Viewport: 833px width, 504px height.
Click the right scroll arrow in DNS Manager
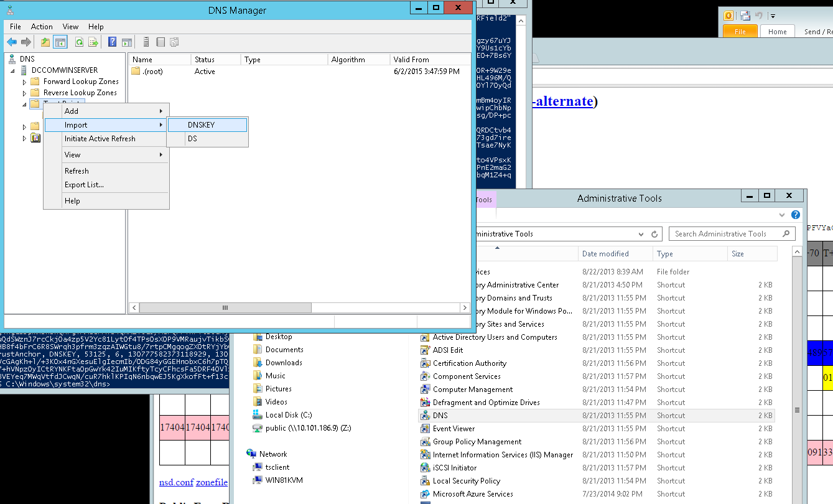[x=465, y=308]
